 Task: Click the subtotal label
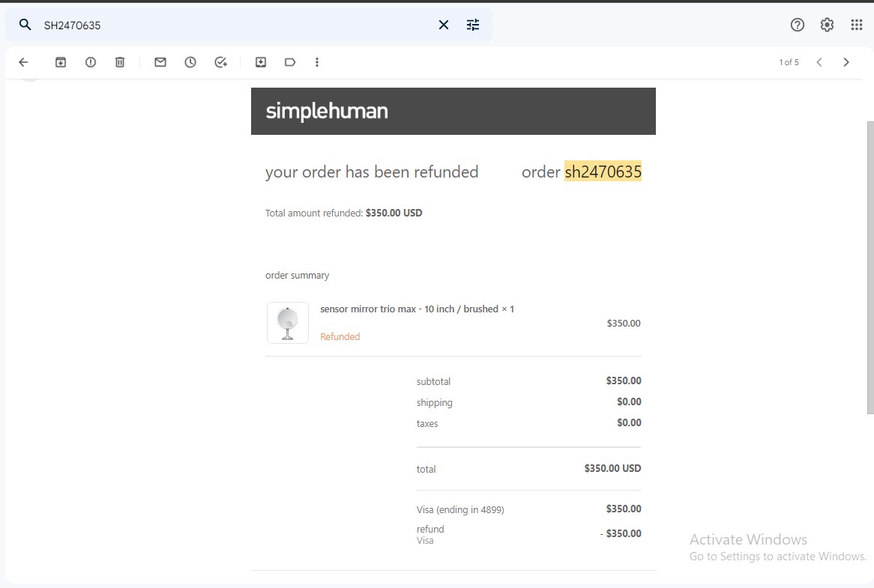pyautogui.click(x=433, y=381)
